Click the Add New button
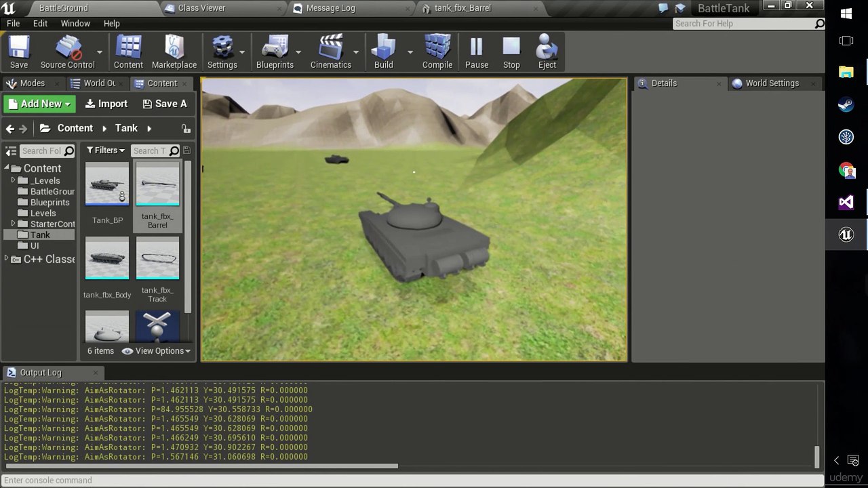Viewport: 868px width, 488px height. tap(38, 104)
